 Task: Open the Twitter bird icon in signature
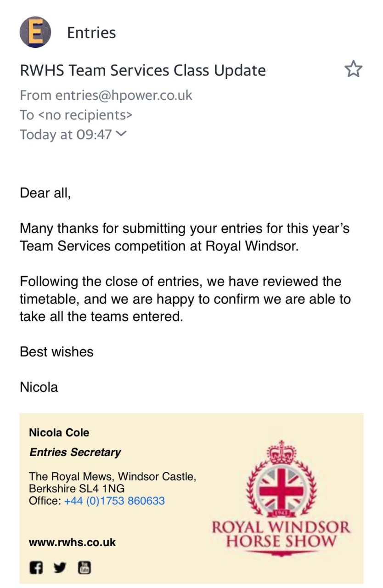(60, 568)
